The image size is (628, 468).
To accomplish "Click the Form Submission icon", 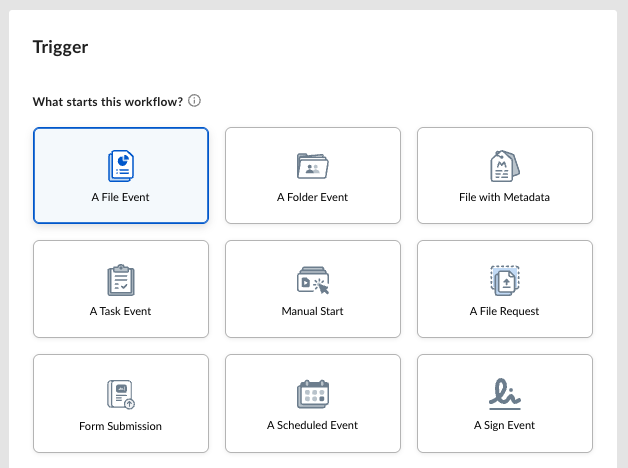I will tap(120, 394).
